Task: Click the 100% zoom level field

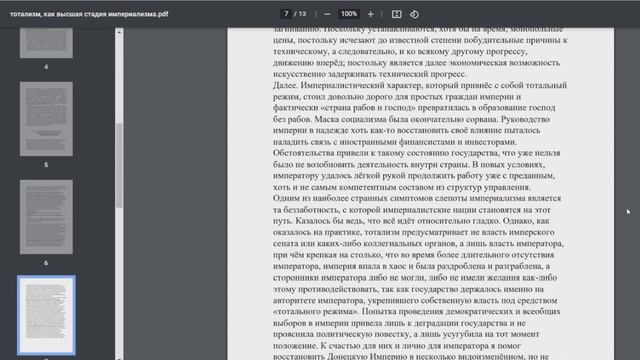Action: (x=349, y=14)
